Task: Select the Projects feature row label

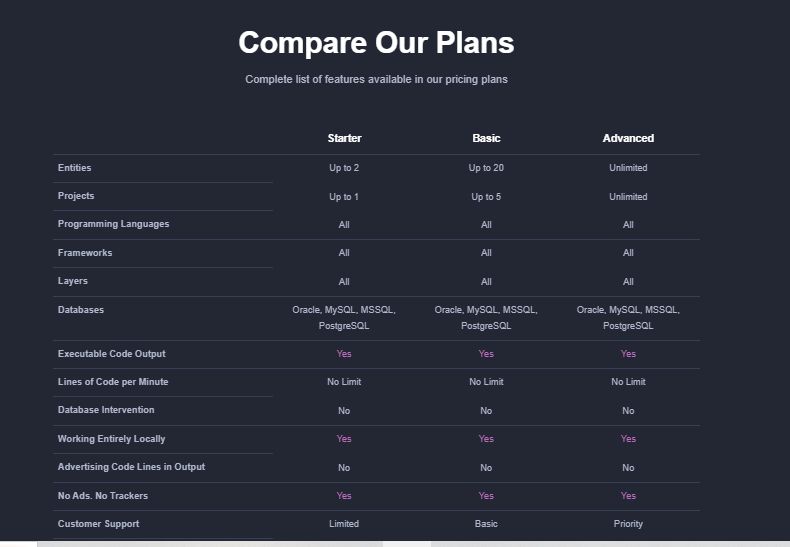Action: [x=76, y=196]
